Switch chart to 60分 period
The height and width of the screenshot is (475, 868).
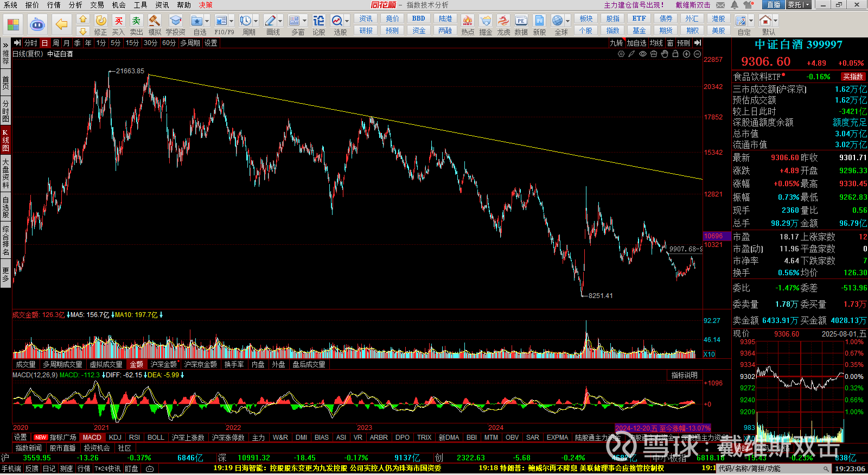[169, 43]
